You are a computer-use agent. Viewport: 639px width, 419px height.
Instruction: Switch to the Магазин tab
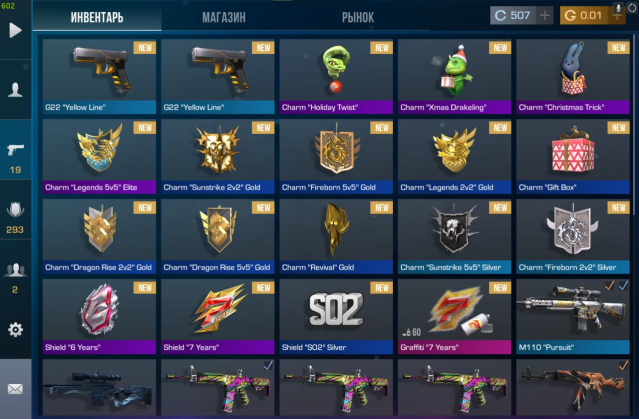224,18
